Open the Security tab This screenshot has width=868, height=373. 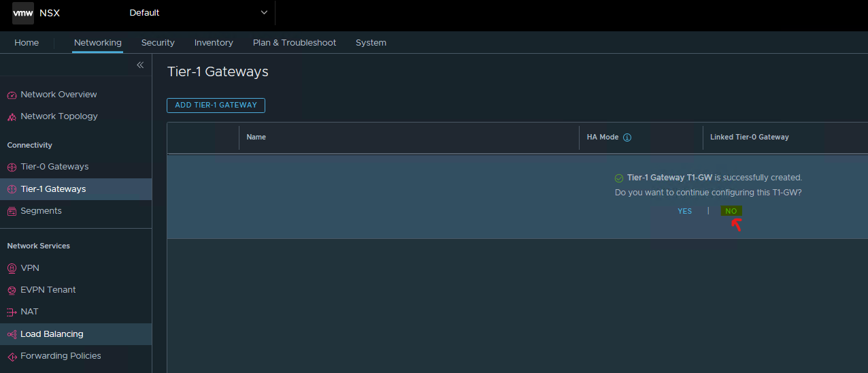click(x=158, y=42)
